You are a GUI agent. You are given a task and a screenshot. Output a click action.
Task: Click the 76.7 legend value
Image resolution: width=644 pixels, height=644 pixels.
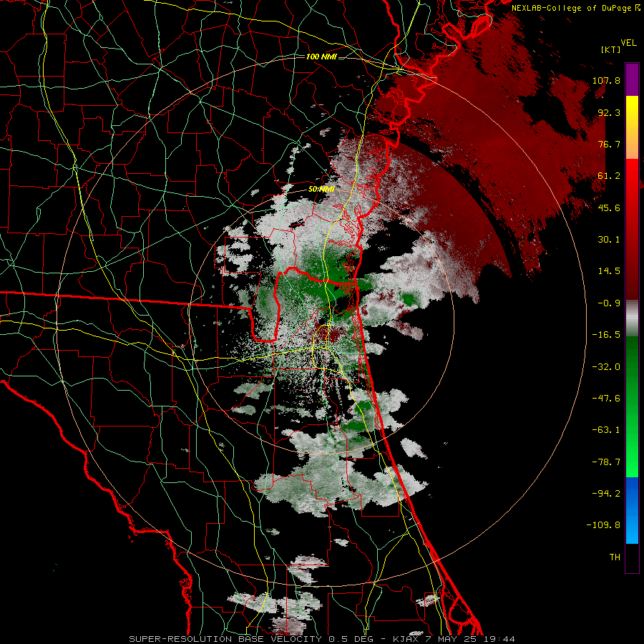[609, 144]
